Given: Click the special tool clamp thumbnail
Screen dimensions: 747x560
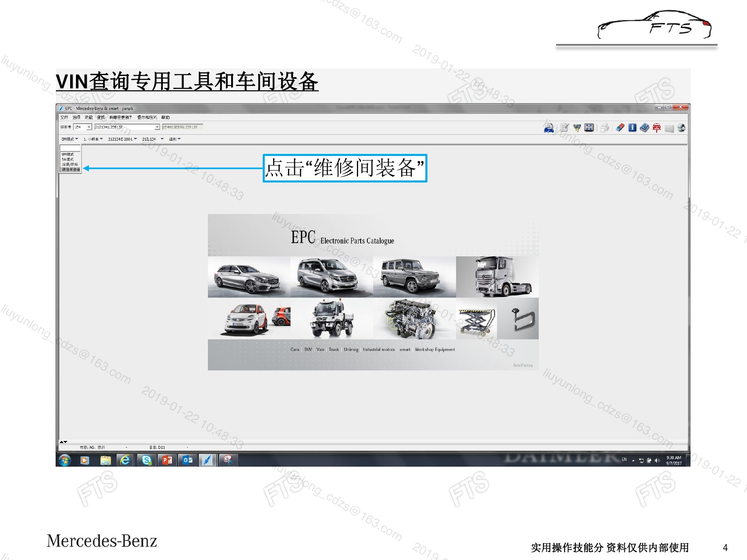Looking at the screenshot, I should (x=518, y=318).
